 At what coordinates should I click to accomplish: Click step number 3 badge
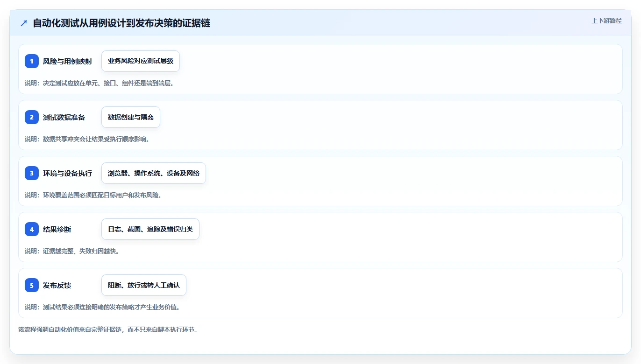(x=32, y=173)
